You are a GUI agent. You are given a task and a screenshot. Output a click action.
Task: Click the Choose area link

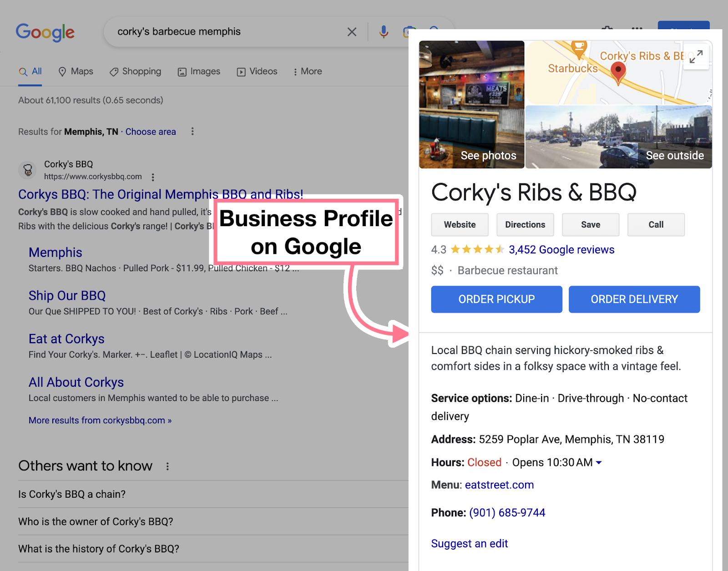[x=151, y=131]
